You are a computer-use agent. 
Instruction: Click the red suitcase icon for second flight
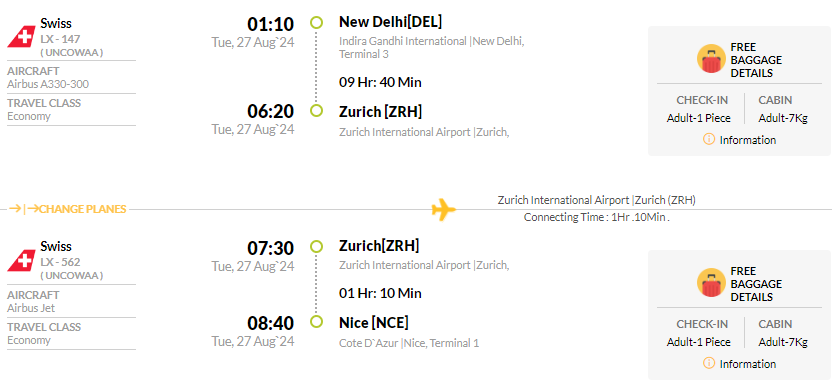click(711, 282)
